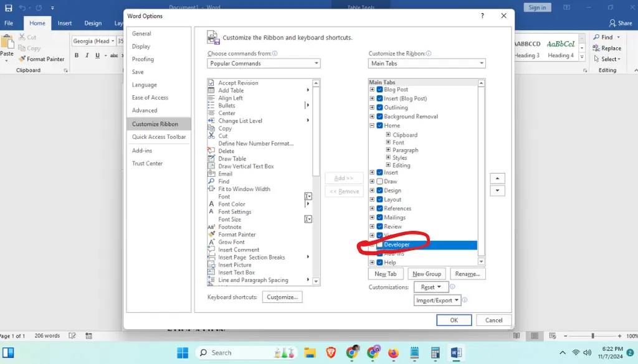The height and width of the screenshot is (364, 638).
Task: Click info icon beside Import/Export
Action: tap(465, 300)
